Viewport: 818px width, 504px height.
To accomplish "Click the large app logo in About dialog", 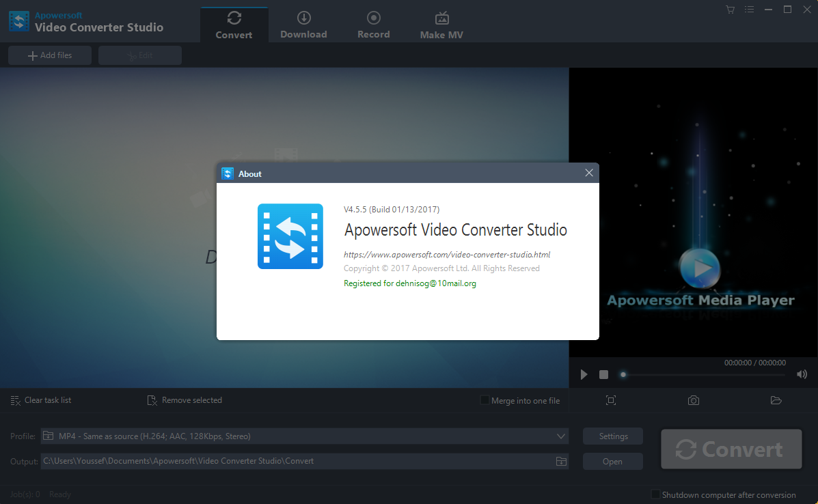I will click(x=290, y=236).
